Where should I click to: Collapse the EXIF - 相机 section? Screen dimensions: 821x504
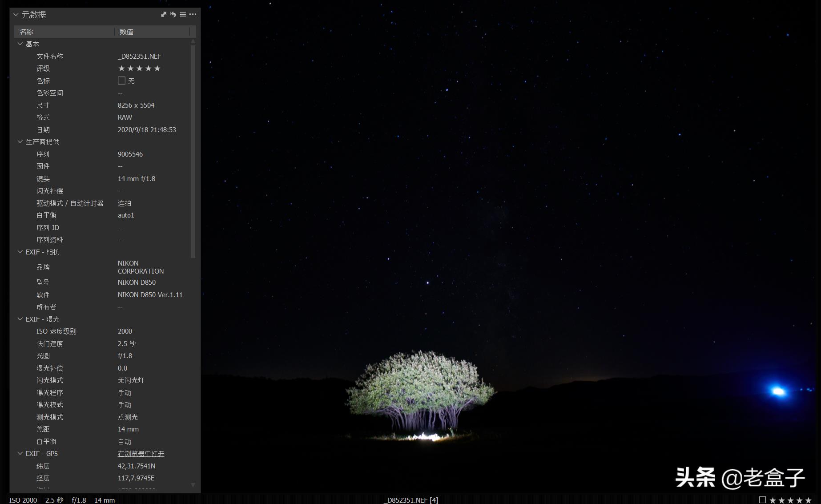pos(20,252)
